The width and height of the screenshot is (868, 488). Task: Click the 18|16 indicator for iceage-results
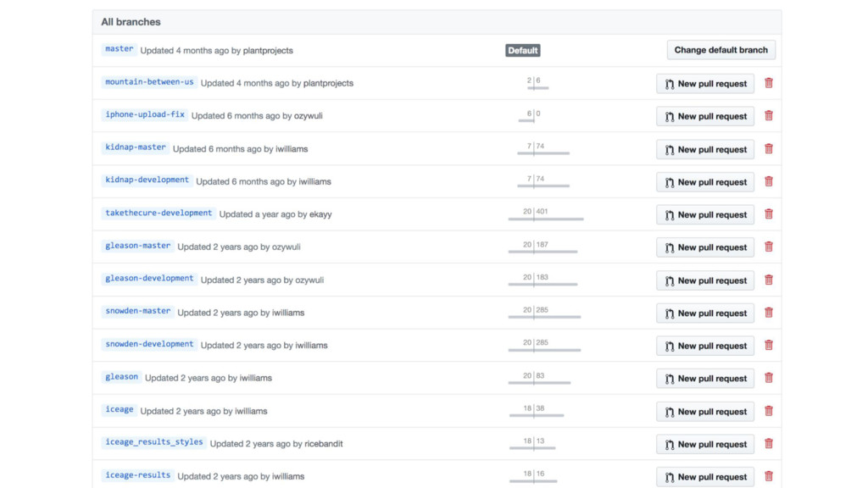tap(534, 476)
